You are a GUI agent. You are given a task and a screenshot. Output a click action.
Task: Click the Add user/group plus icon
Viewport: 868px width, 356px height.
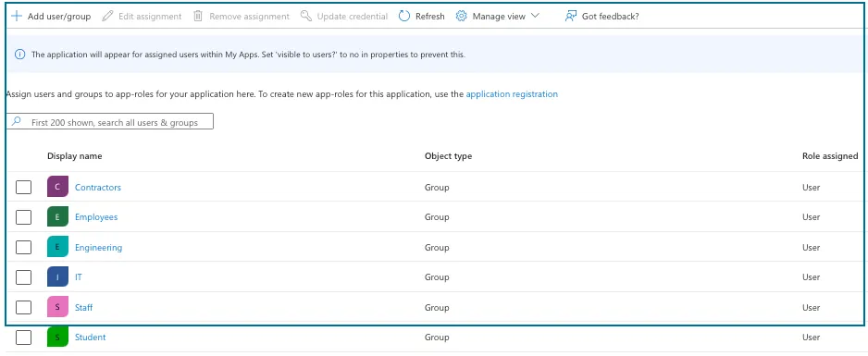[17, 16]
